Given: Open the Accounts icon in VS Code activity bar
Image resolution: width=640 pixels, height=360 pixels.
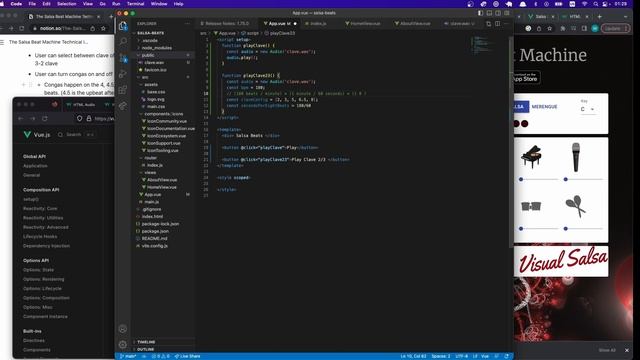Looking at the screenshot, I should (x=123, y=329).
